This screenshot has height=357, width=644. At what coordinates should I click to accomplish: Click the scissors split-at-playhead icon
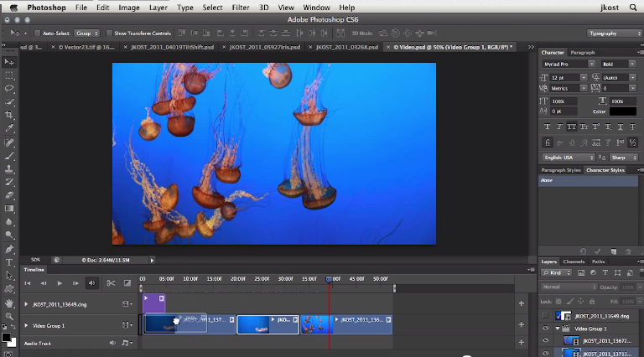[x=110, y=283]
